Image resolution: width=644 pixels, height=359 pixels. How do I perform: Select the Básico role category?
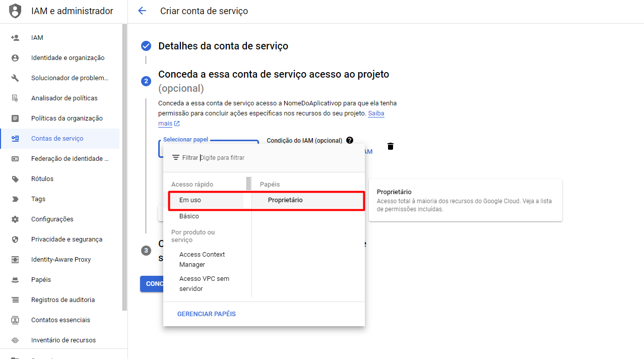pyautogui.click(x=189, y=216)
